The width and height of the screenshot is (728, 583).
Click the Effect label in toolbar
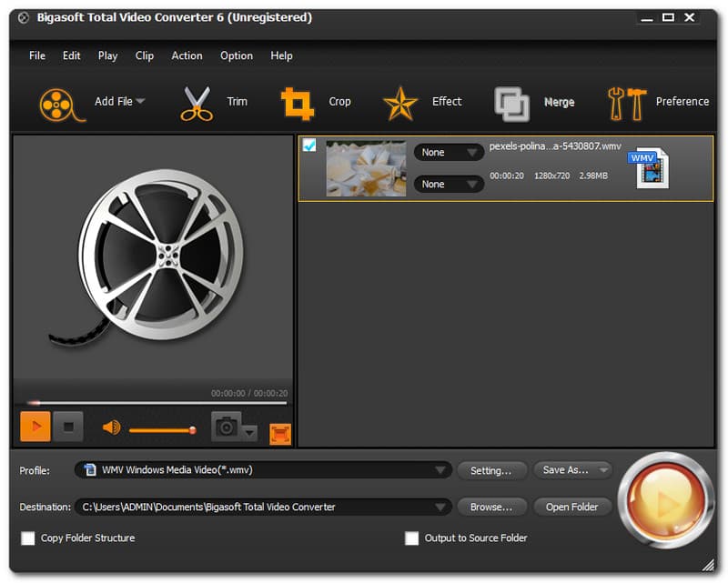point(447,101)
